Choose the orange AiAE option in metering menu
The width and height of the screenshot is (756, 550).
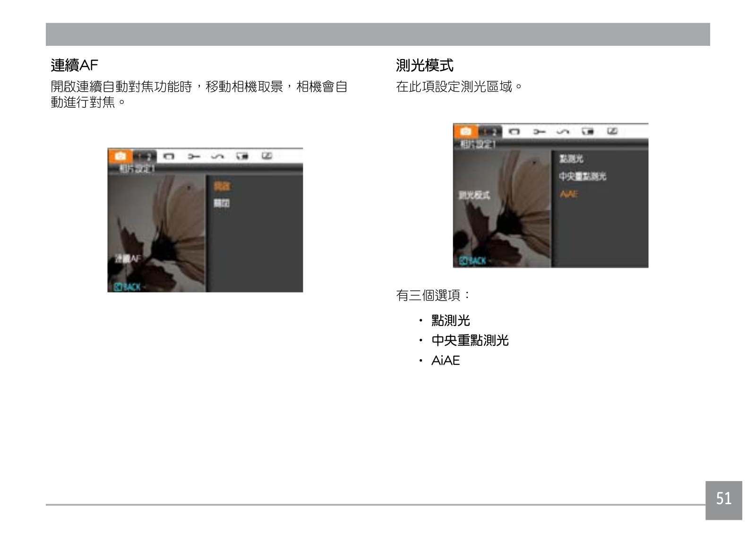coord(569,194)
